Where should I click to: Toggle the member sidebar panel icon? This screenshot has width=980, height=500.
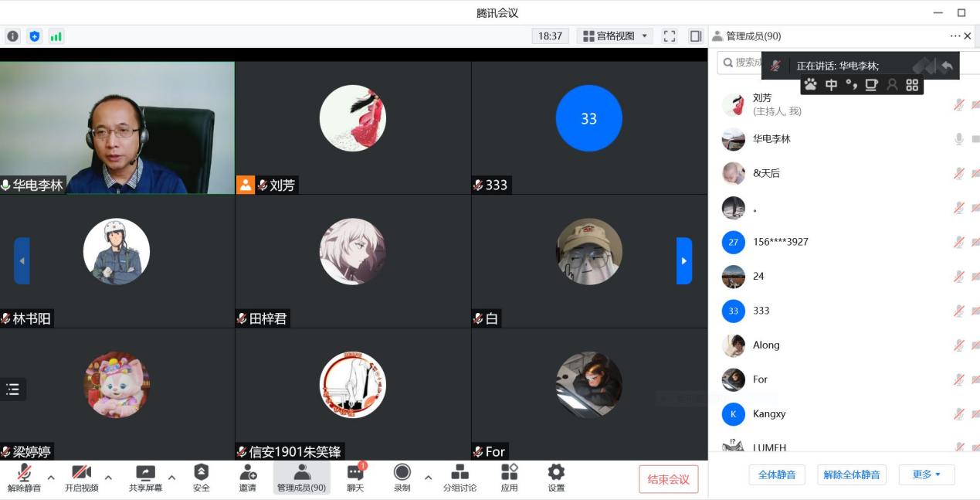coord(695,36)
